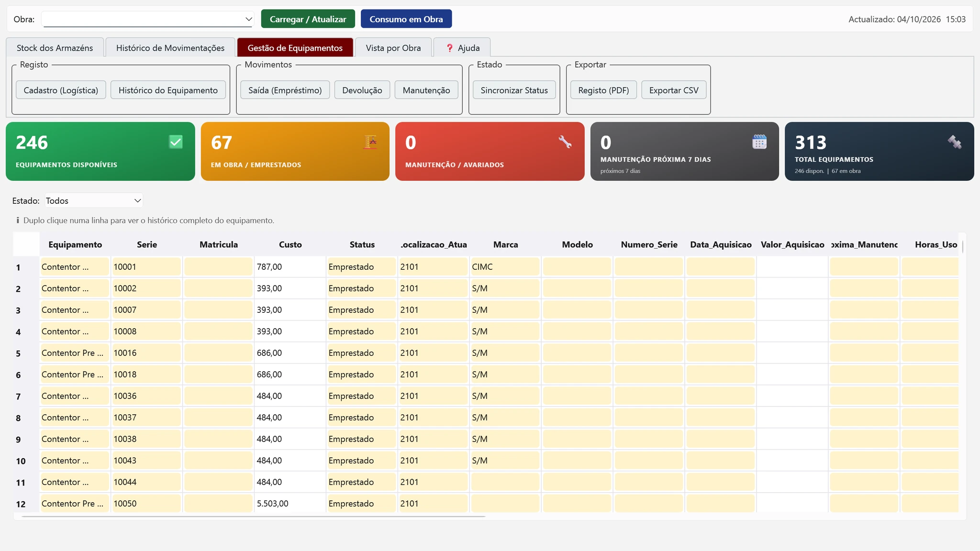Click Histórico do Equipamento button
Image resolution: width=980 pixels, height=551 pixels.
click(168, 90)
